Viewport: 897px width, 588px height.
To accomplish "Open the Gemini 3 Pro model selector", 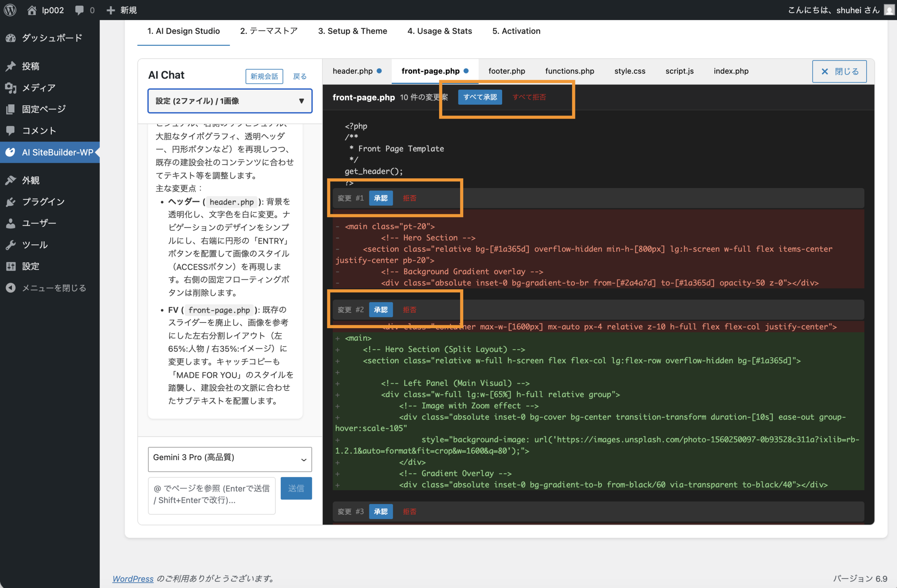I will pyautogui.click(x=230, y=459).
